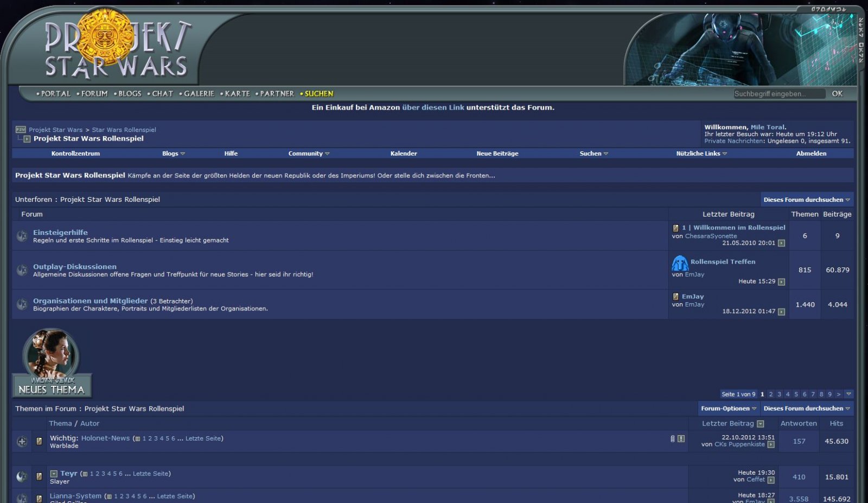
Task: Open Letzte Seite of Teyr thread
Action: tap(150, 474)
